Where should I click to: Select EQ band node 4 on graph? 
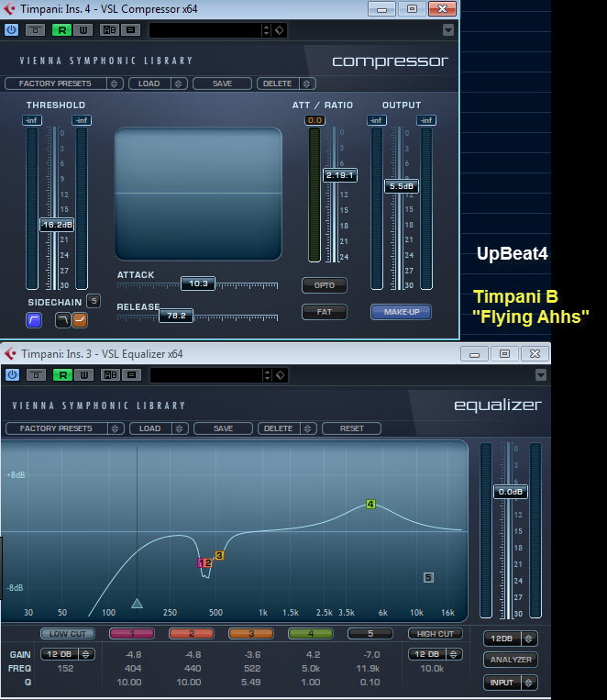point(370,504)
